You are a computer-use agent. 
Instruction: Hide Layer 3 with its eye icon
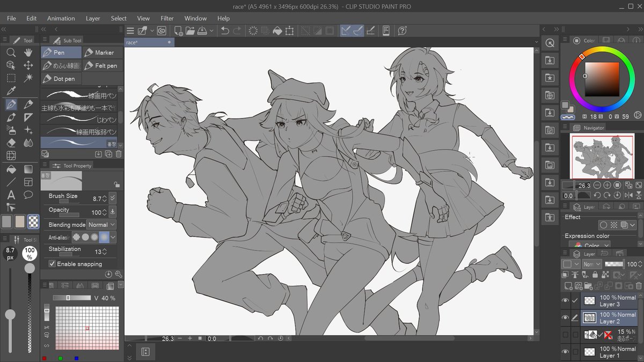[565, 300]
